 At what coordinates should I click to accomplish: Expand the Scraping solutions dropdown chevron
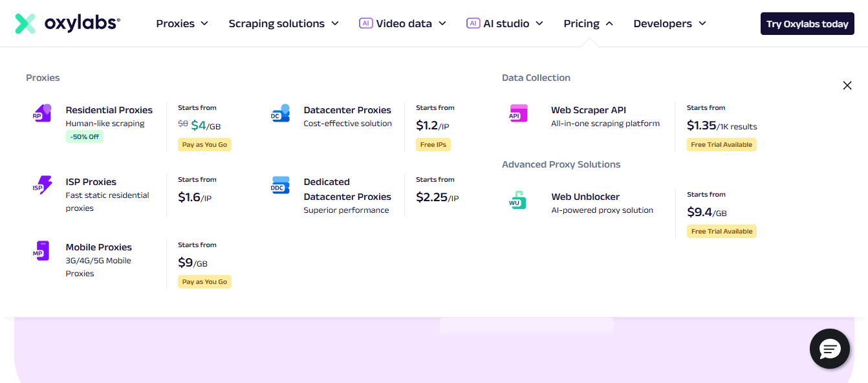(x=335, y=23)
